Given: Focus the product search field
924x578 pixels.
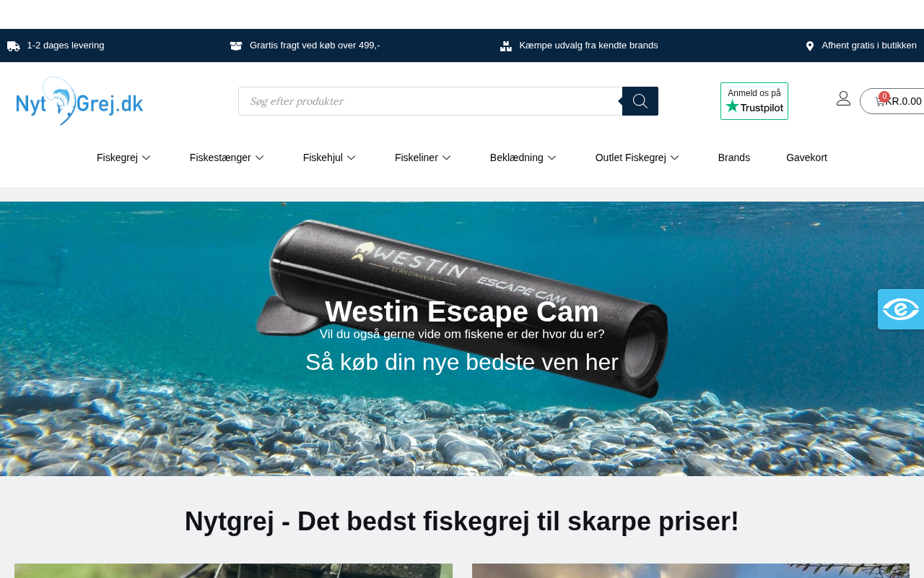Looking at the screenshot, I should click(x=430, y=101).
